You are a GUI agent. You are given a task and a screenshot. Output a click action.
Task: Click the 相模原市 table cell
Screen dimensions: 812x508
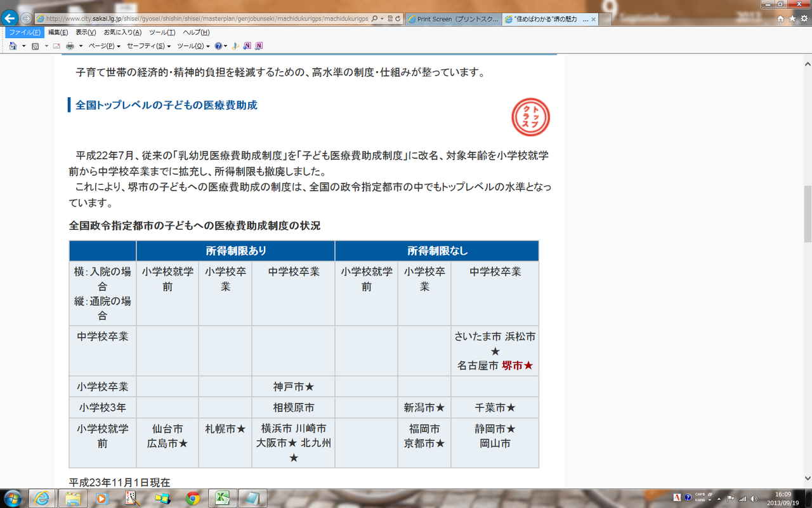point(294,408)
